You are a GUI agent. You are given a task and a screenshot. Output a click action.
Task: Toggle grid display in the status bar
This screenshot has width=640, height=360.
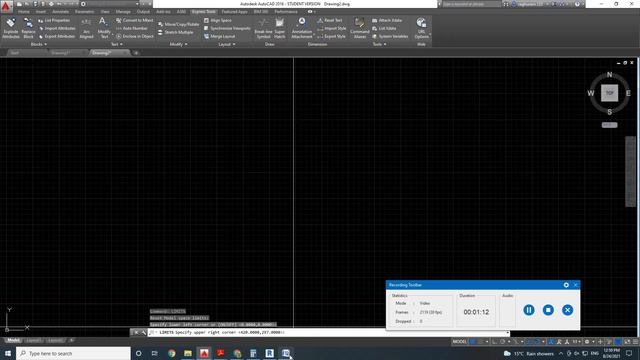(473, 342)
